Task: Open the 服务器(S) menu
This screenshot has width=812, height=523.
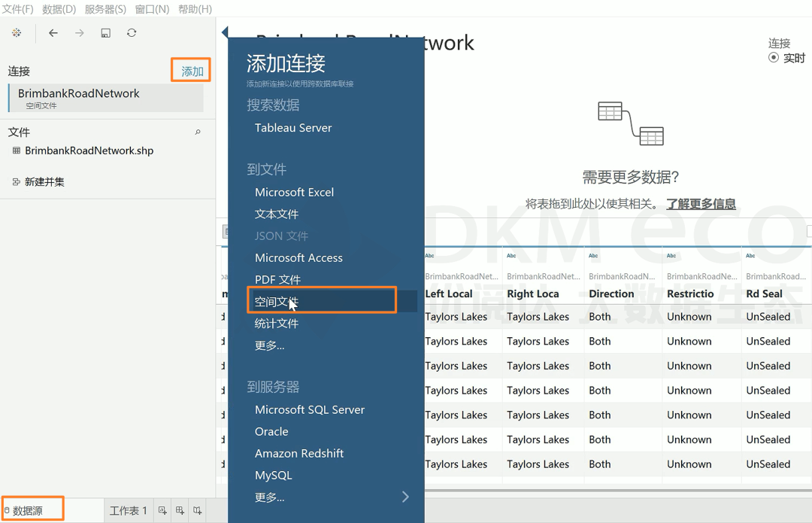Action: coord(105,9)
